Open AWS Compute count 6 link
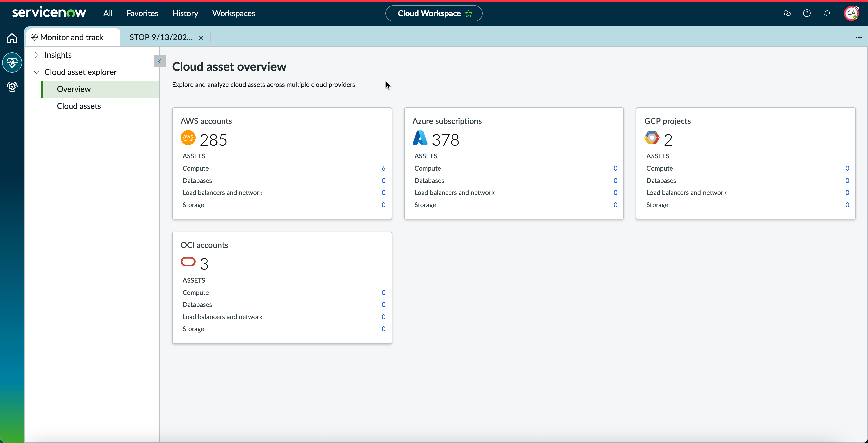 (384, 169)
